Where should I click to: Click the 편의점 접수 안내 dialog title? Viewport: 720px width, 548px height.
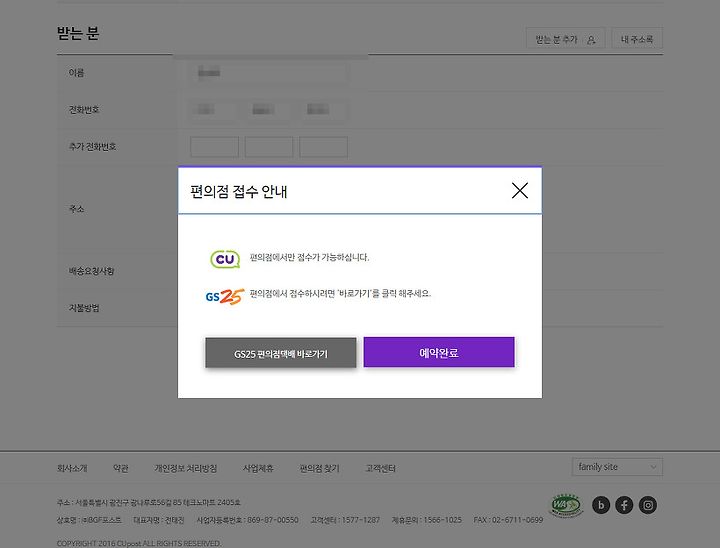[239, 192]
